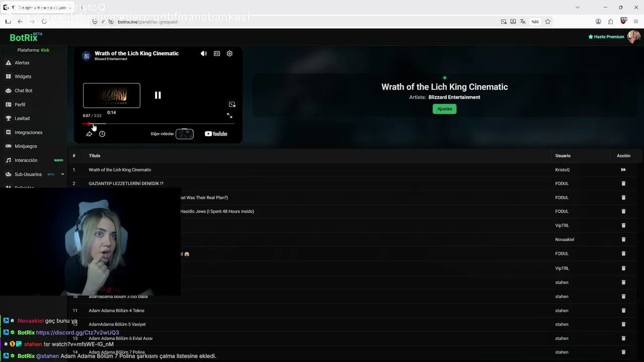Open the browser account icon
644x362 pixels.
point(598,22)
